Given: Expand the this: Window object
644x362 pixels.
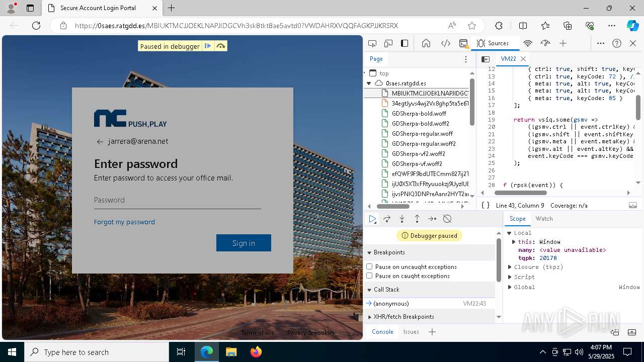Looking at the screenshot, I should [x=514, y=242].
